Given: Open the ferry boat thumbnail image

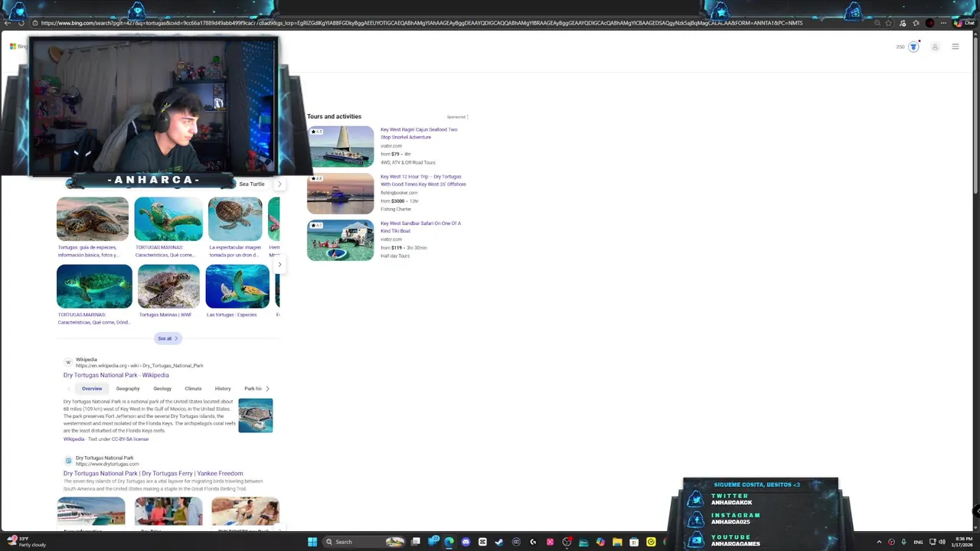Looking at the screenshot, I should 91,511.
